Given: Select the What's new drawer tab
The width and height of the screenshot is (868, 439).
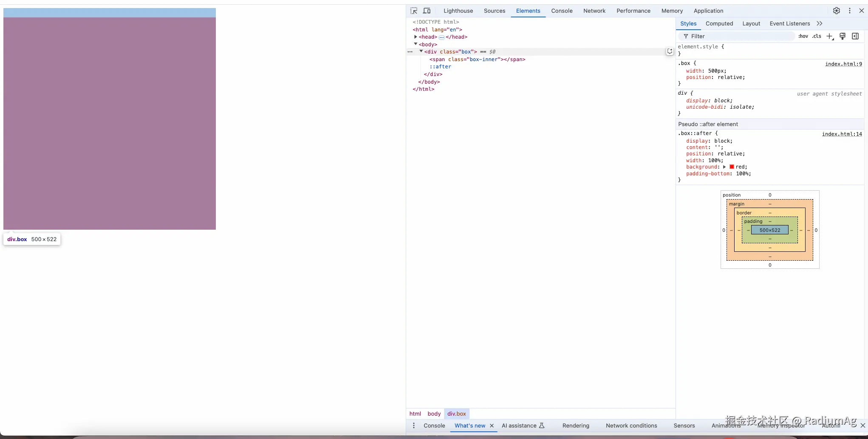Looking at the screenshot, I should [x=470, y=425].
